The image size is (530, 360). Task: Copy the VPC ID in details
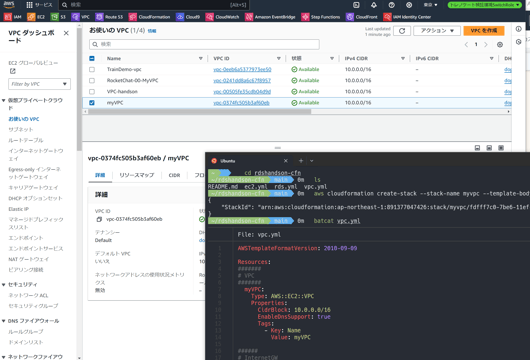pos(99,219)
